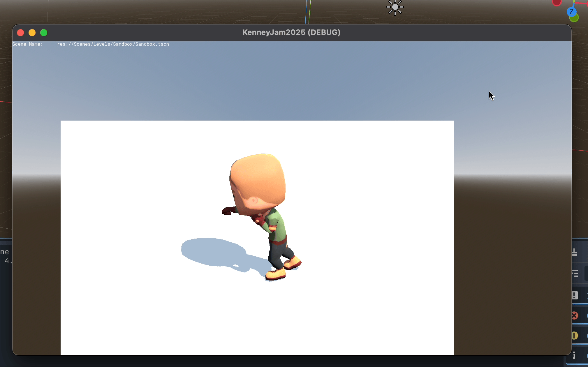Click the blue Z axis gizmo handle

point(571,12)
